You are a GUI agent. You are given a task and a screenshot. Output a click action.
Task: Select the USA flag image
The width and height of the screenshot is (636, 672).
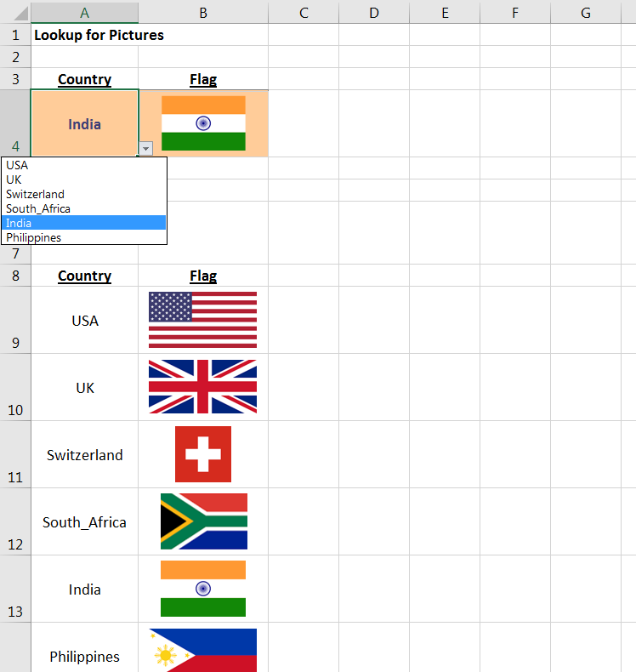(202, 320)
